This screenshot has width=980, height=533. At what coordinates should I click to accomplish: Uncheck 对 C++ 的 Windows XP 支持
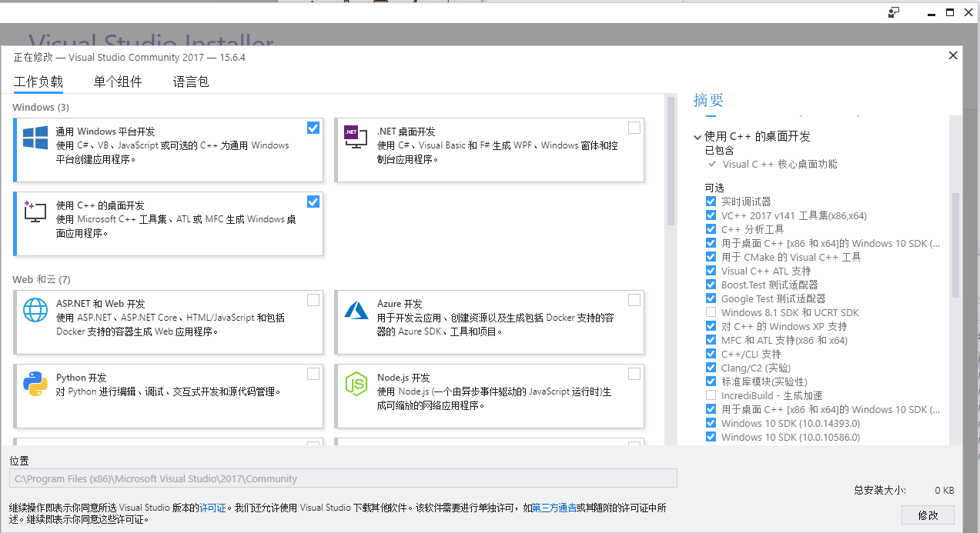point(711,326)
